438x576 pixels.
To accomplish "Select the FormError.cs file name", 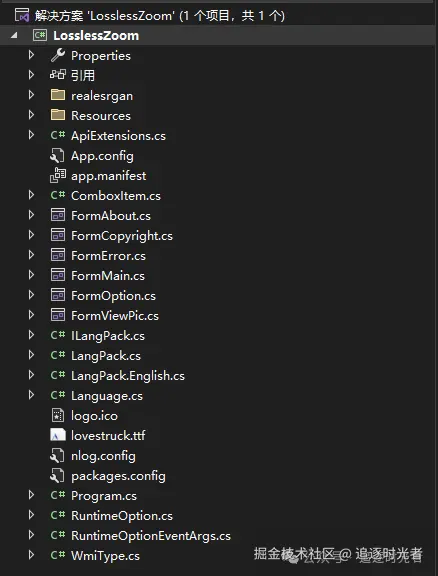I will [108, 256].
